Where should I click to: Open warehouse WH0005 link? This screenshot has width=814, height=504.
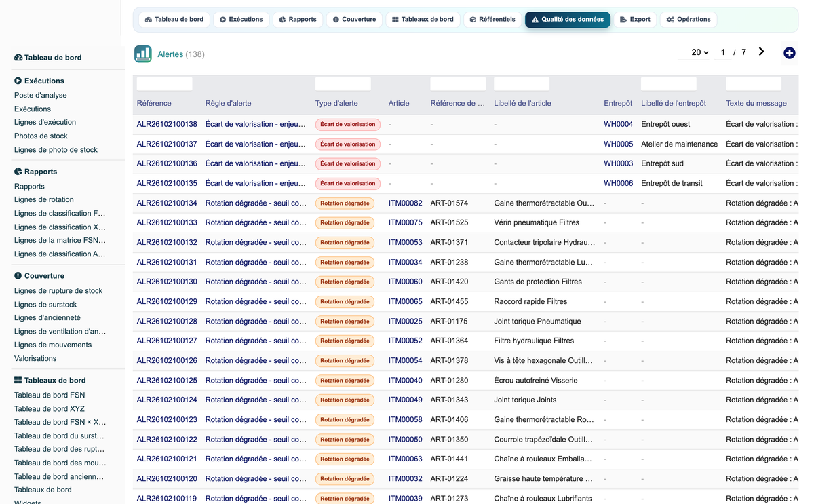[x=619, y=144]
